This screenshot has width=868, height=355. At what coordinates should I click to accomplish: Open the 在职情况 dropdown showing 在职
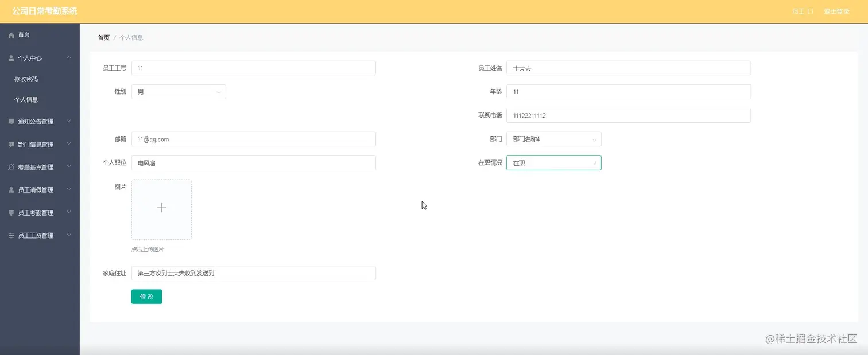pyautogui.click(x=554, y=163)
